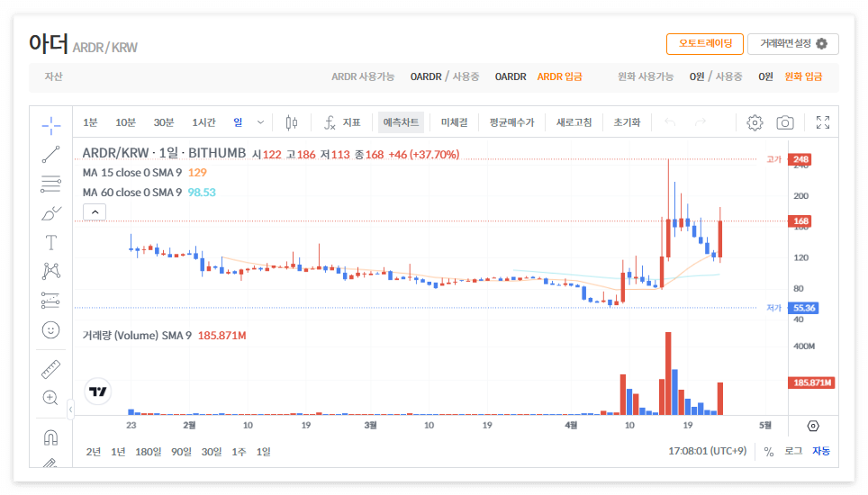Image resolution: width=868 pixels, height=495 pixels.
Task: Click the 55.36 low price label
Action: [804, 308]
